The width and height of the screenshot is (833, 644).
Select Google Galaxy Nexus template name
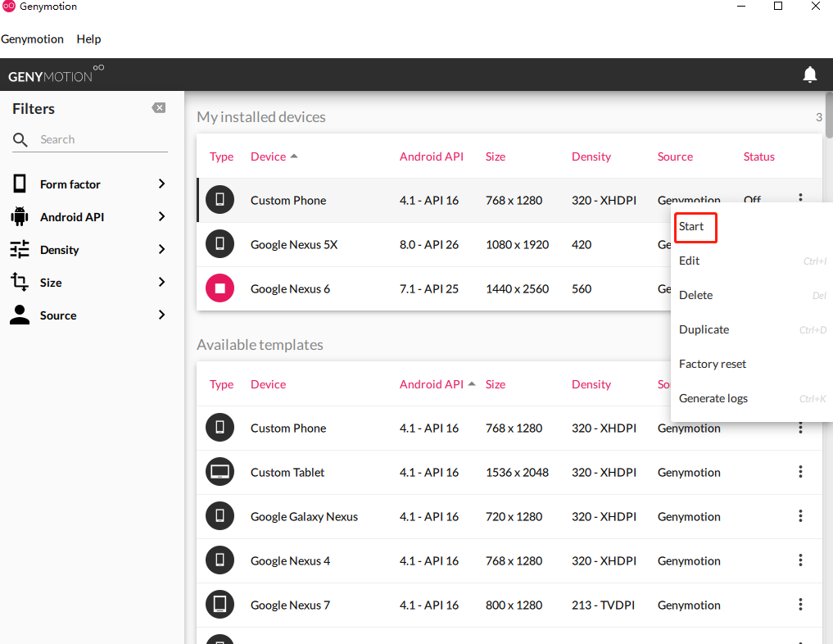coord(304,517)
